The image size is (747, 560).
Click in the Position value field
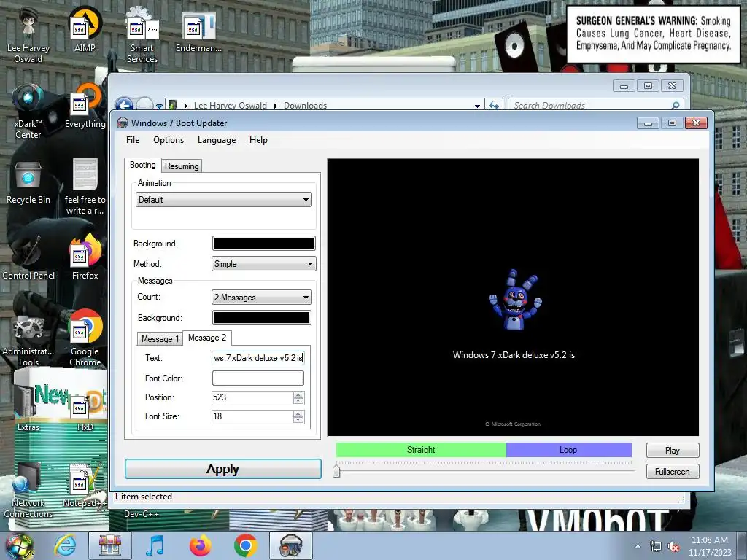point(252,397)
